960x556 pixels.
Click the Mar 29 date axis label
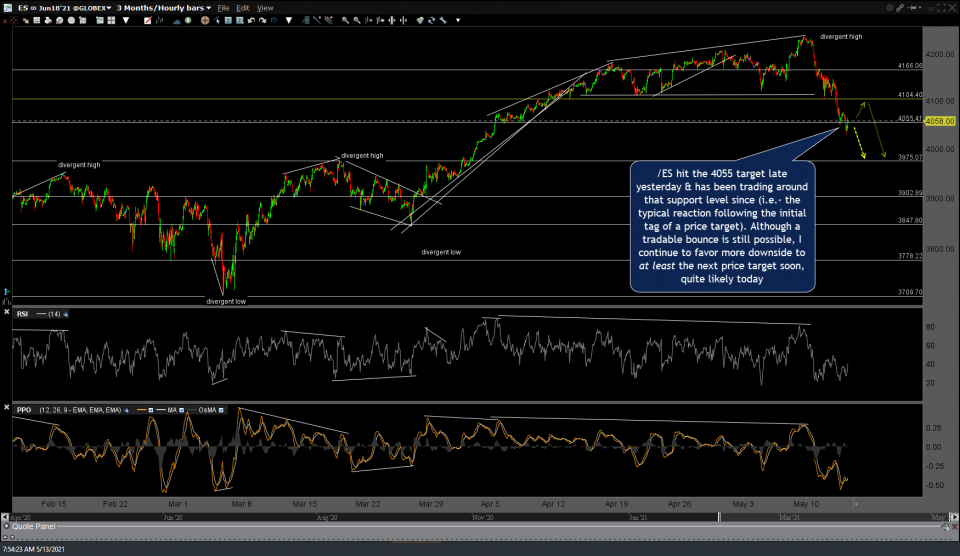coord(430,504)
